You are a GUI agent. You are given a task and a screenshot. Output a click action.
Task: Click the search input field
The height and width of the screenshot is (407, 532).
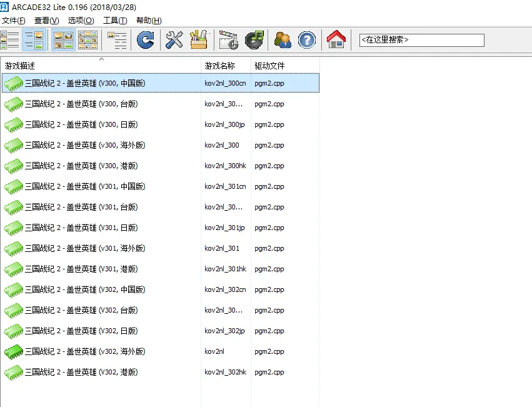pyautogui.click(x=421, y=40)
